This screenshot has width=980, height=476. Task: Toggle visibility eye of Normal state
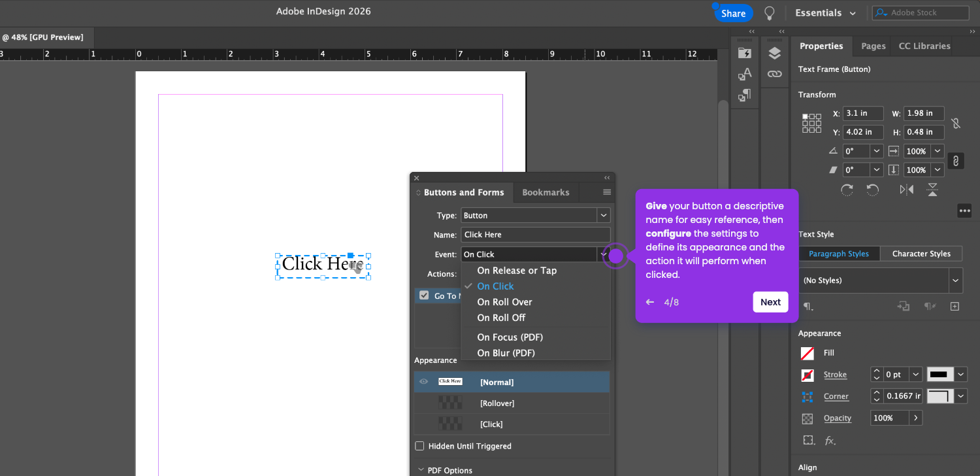[x=424, y=382]
